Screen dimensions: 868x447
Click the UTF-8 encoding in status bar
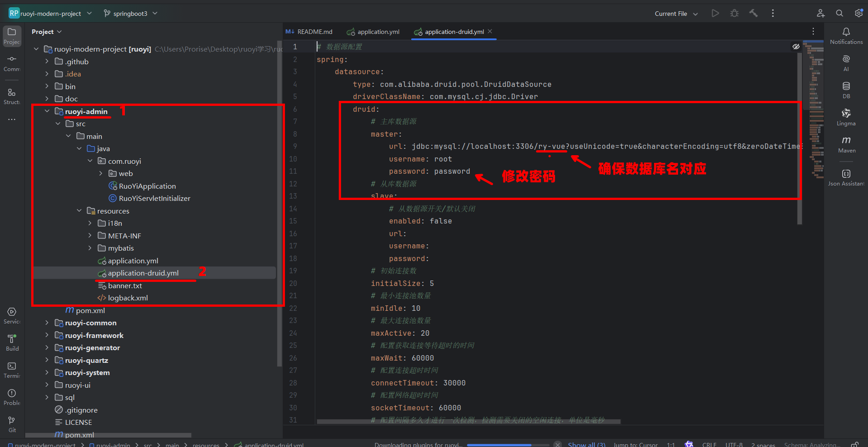pyautogui.click(x=734, y=444)
